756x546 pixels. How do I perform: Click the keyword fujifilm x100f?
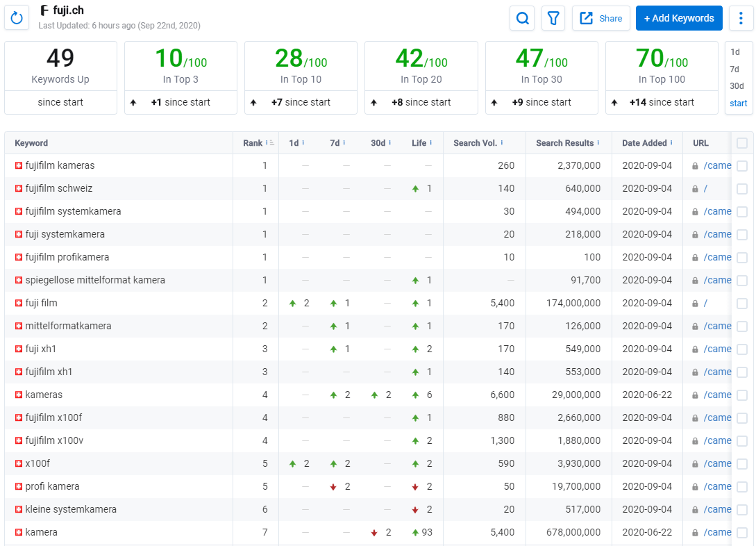(x=53, y=417)
